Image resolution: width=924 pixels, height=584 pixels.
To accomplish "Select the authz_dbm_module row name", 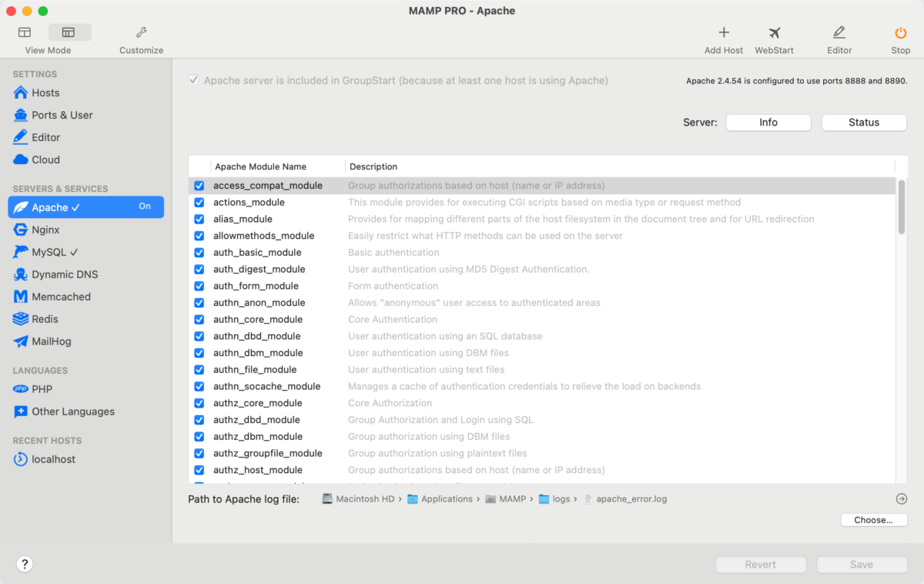I will pos(258,437).
